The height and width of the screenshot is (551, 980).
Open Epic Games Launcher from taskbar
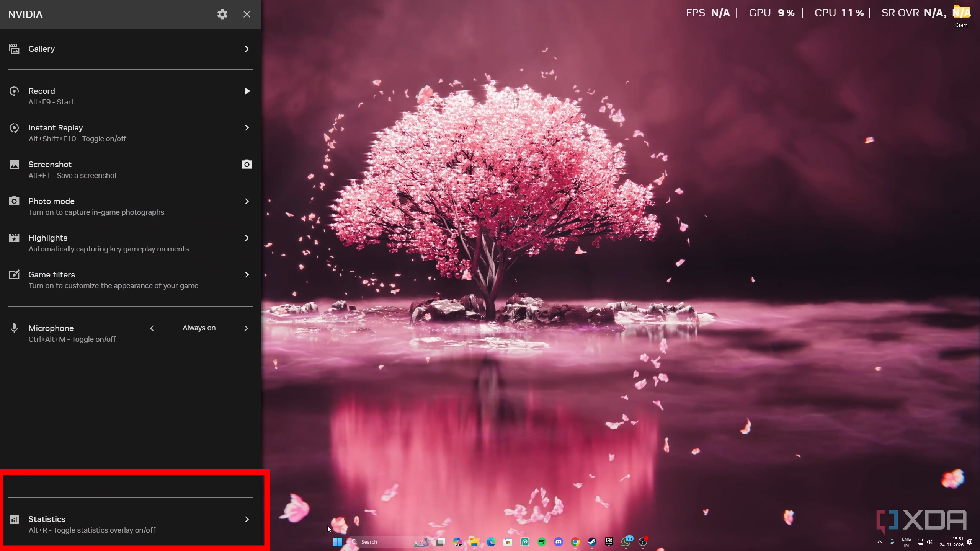(x=609, y=542)
